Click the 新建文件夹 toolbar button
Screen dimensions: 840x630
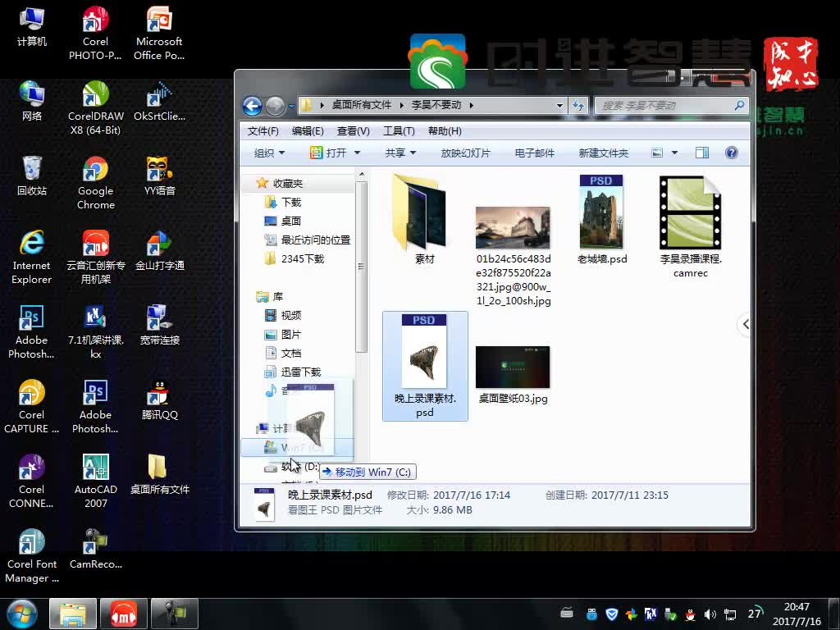tap(603, 153)
